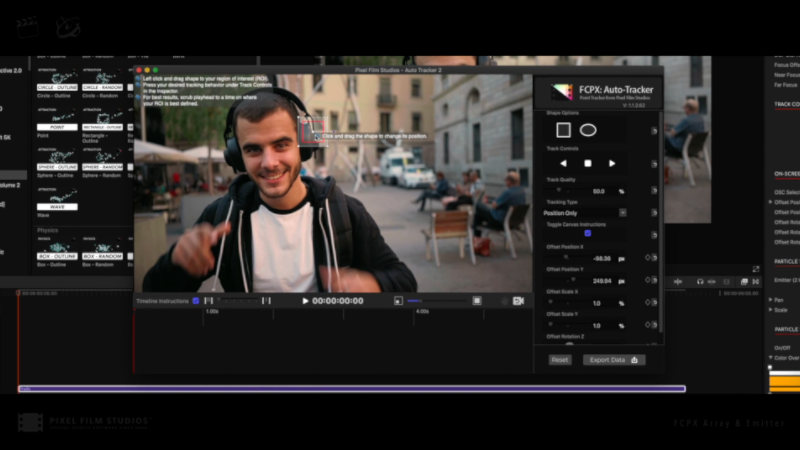This screenshot has width=800, height=450.
Task: Edit the Track Quality value 50.0
Action: 599,191
